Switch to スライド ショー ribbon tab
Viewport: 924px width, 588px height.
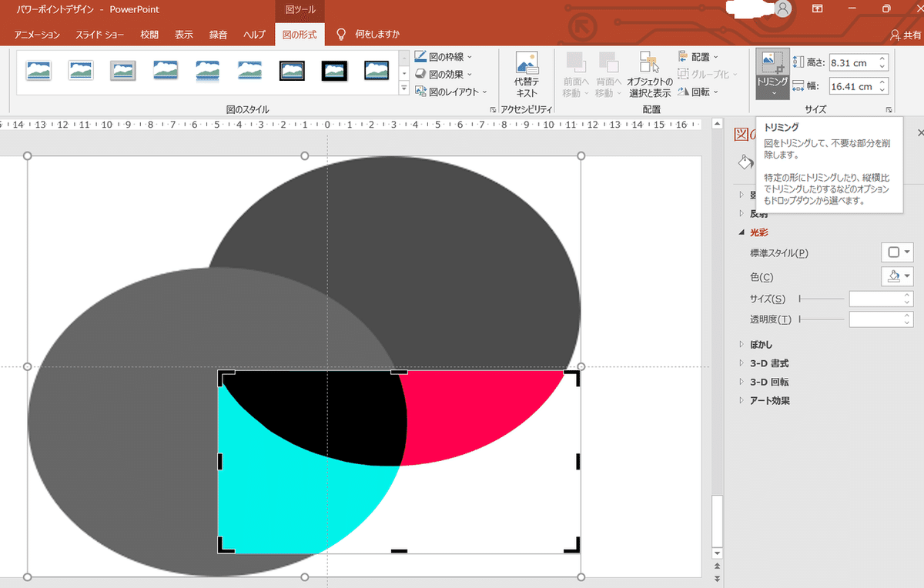click(x=100, y=35)
